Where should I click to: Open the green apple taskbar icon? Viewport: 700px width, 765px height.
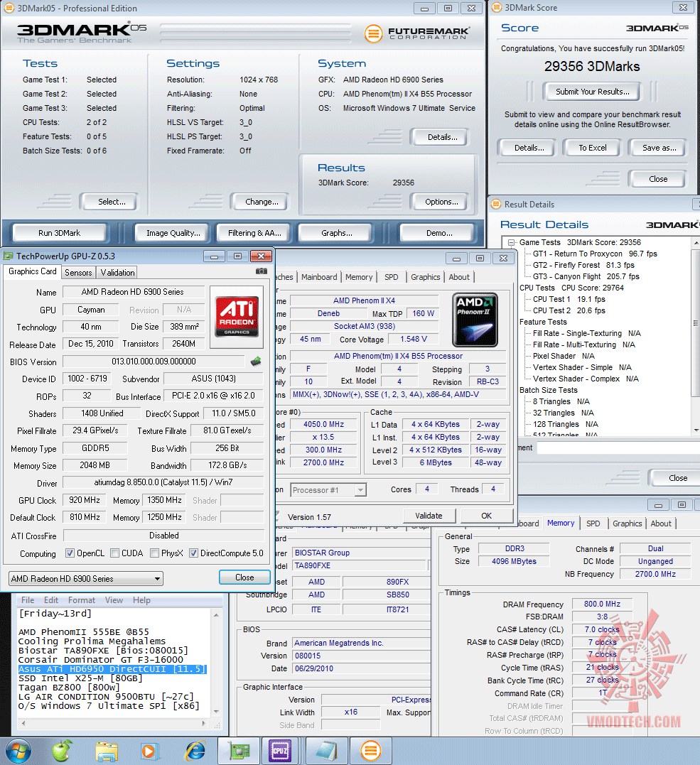point(62,752)
